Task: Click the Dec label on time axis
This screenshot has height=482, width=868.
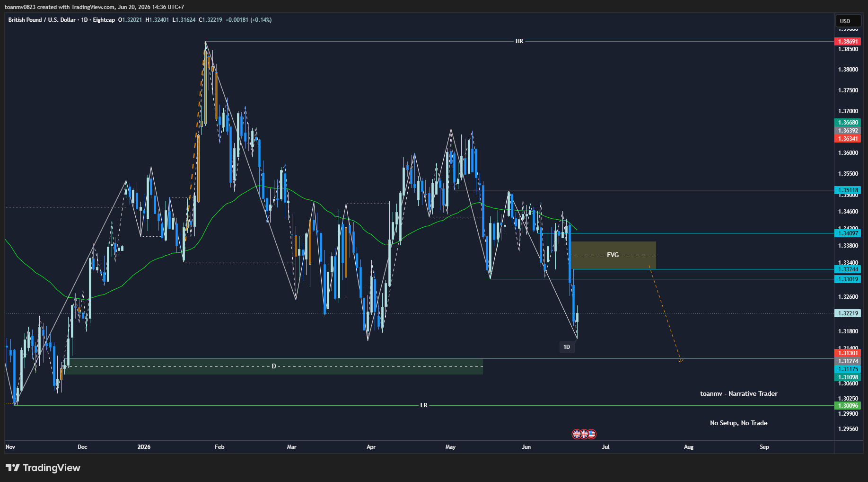Action: [x=82, y=447]
